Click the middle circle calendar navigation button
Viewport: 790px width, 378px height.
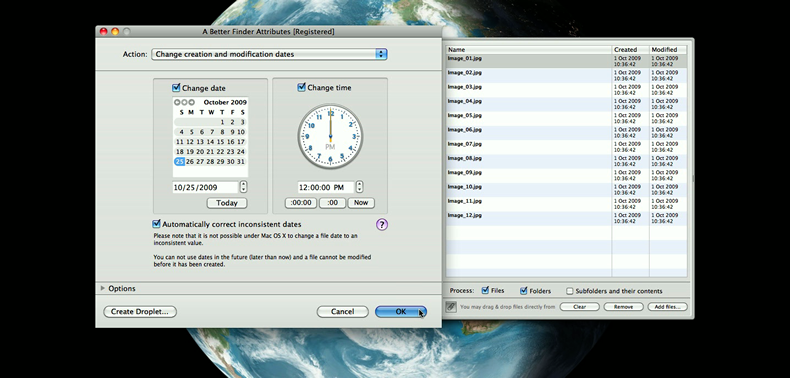pos(184,102)
